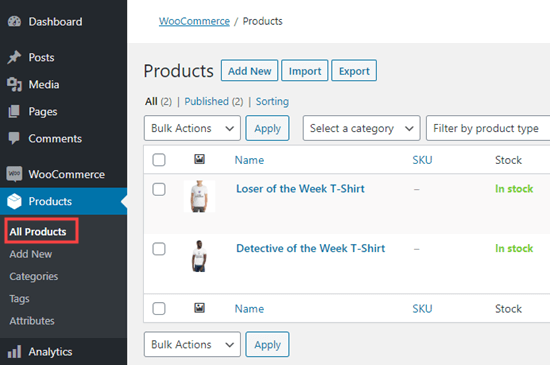Viewport: 550px width, 365px height.
Task: Click the Stock column label in footer
Action: pos(508,309)
